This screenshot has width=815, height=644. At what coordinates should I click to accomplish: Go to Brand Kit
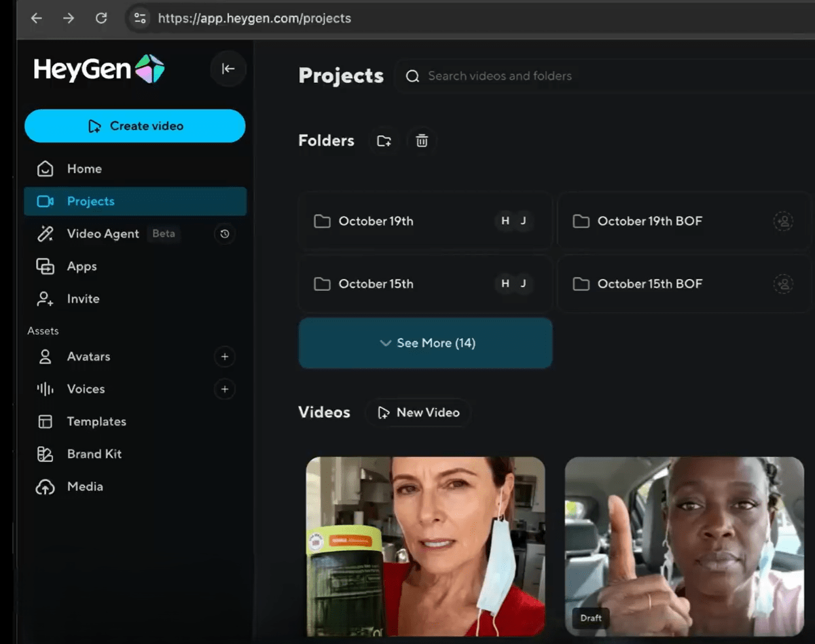(x=94, y=454)
